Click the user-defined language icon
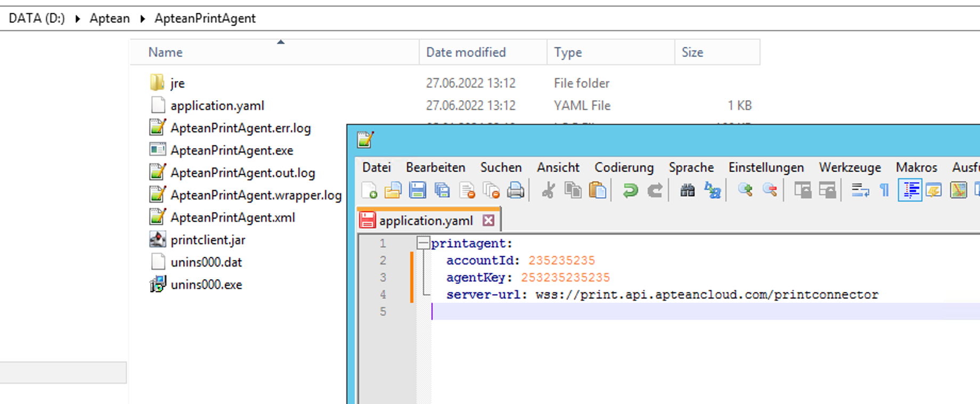The height and width of the screenshot is (404, 980). [x=934, y=190]
